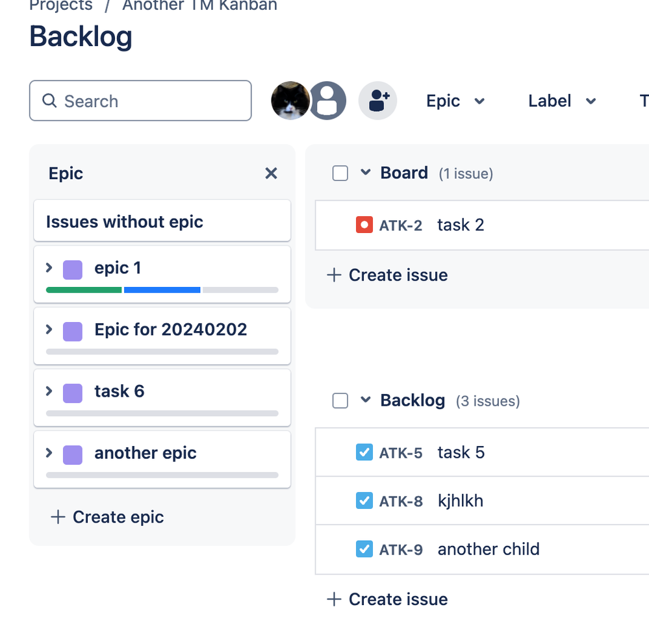Collapse the Backlog section chevron
This screenshot has height=644, width=649.
(366, 399)
